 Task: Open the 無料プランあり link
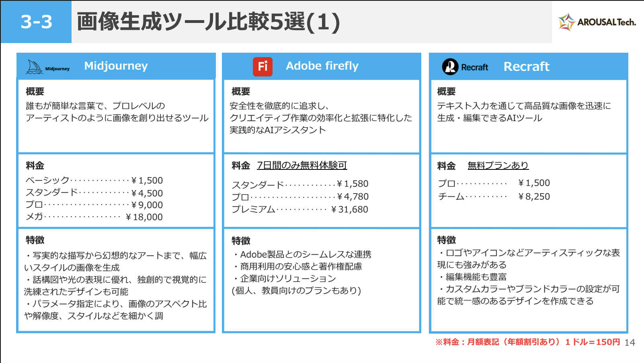[498, 165]
